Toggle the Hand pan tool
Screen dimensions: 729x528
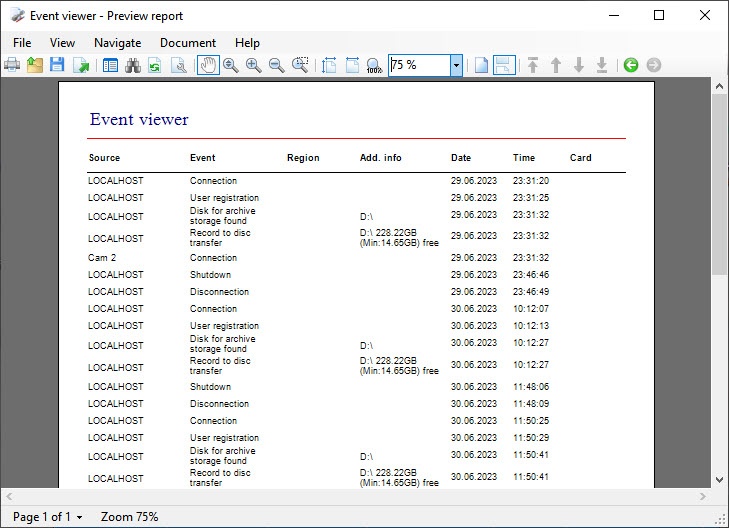(x=208, y=65)
